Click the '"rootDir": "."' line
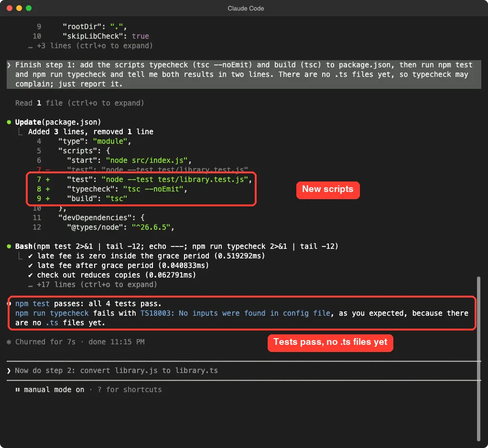 [95, 26]
